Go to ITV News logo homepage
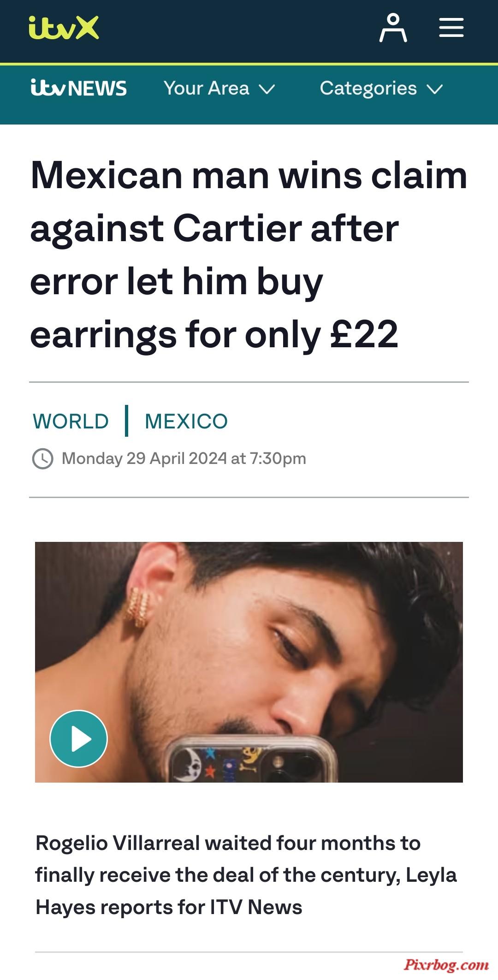Image resolution: width=498 pixels, height=980 pixels. tap(78, 88)
